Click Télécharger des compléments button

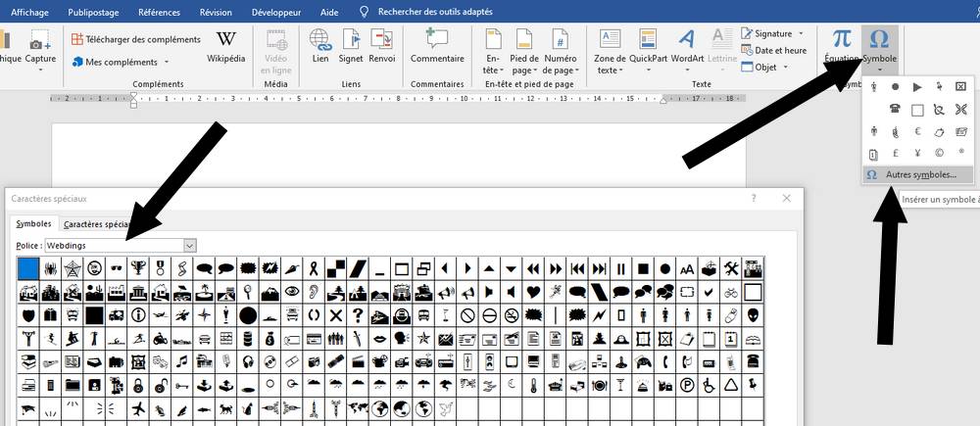click(x=135, y=39)
